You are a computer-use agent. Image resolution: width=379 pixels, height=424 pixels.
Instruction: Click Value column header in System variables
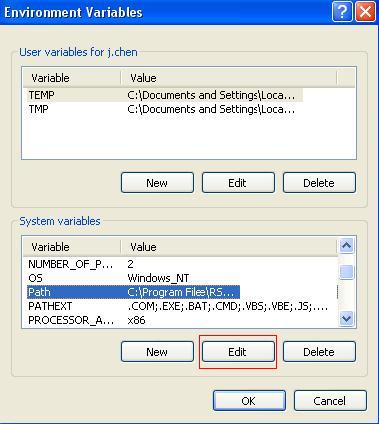[x=229, y=247]
